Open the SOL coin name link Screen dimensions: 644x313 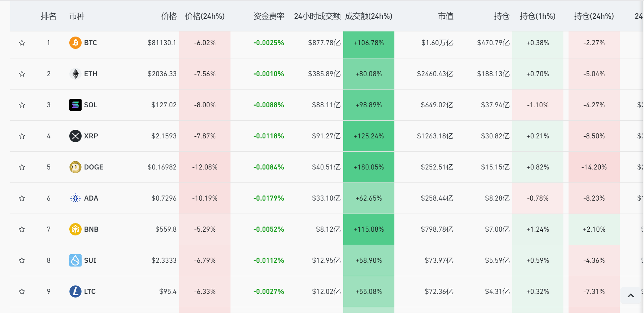[90, 105]
